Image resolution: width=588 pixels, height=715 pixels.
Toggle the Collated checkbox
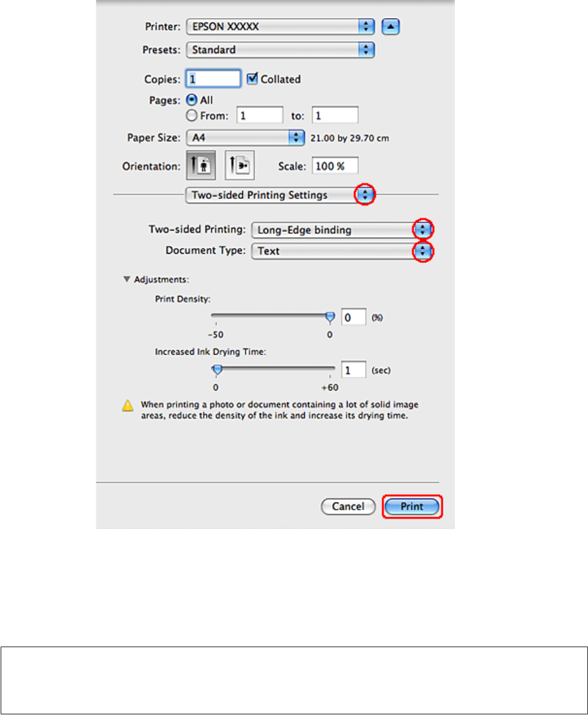pyautogui.click(x=252, y=78)
